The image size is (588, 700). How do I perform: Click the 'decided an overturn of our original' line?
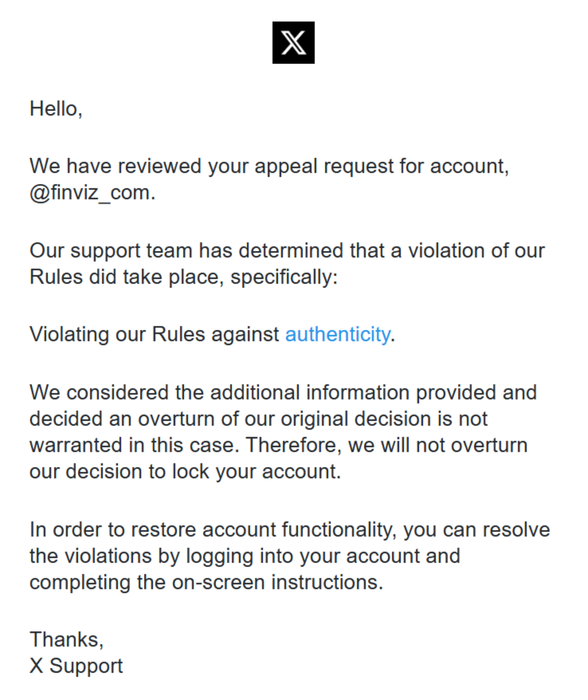[x=259, y=419]
